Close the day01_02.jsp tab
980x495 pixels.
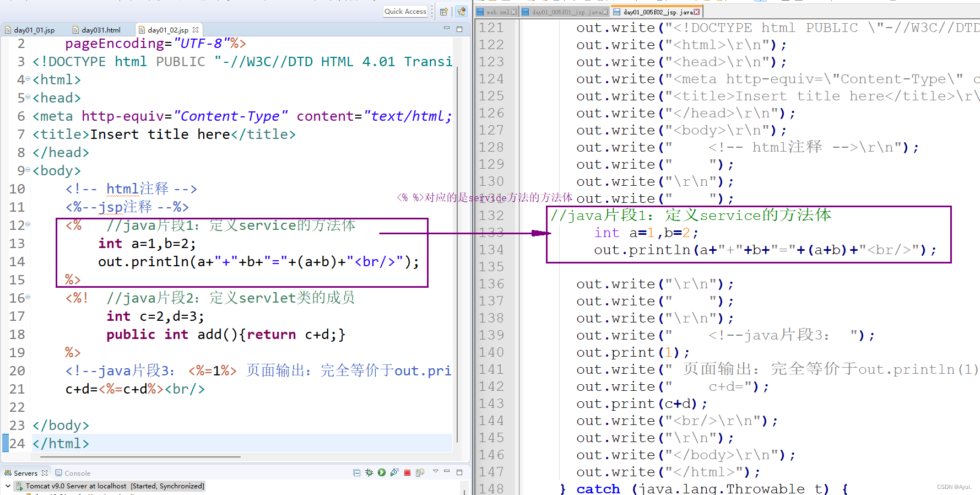[x=196, y=30]
